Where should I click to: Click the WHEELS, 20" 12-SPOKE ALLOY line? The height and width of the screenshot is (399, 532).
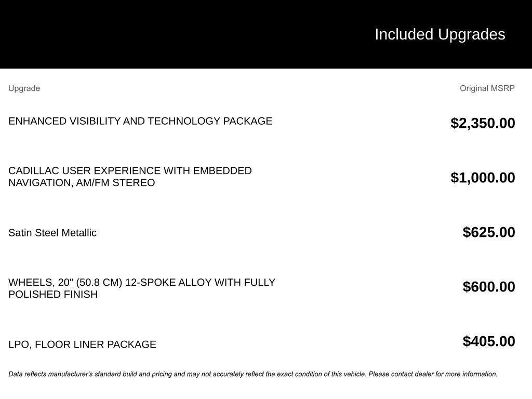click(x=141, y=283)
